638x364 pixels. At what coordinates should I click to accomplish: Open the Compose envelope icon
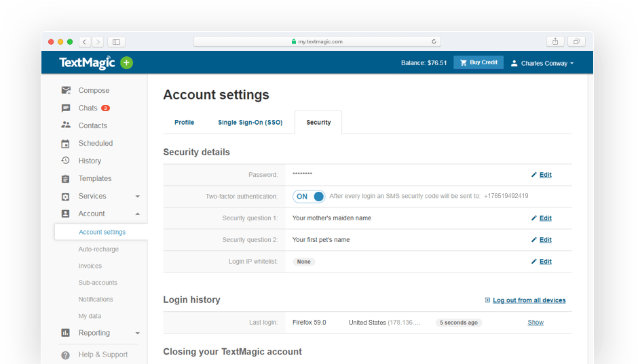(x=66, y=90)
